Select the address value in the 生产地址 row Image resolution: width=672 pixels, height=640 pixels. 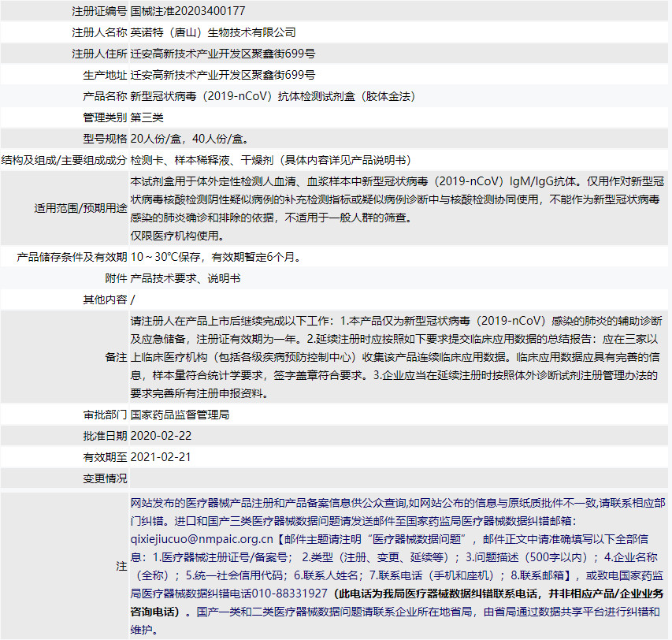[x=223, y=75]
